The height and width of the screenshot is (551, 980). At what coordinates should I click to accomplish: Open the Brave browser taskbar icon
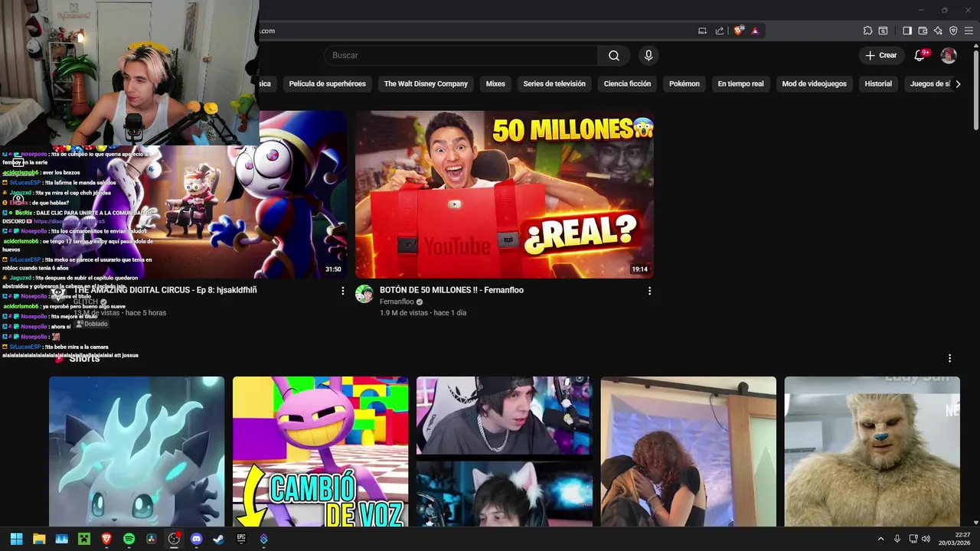click(x=106, y=539)
